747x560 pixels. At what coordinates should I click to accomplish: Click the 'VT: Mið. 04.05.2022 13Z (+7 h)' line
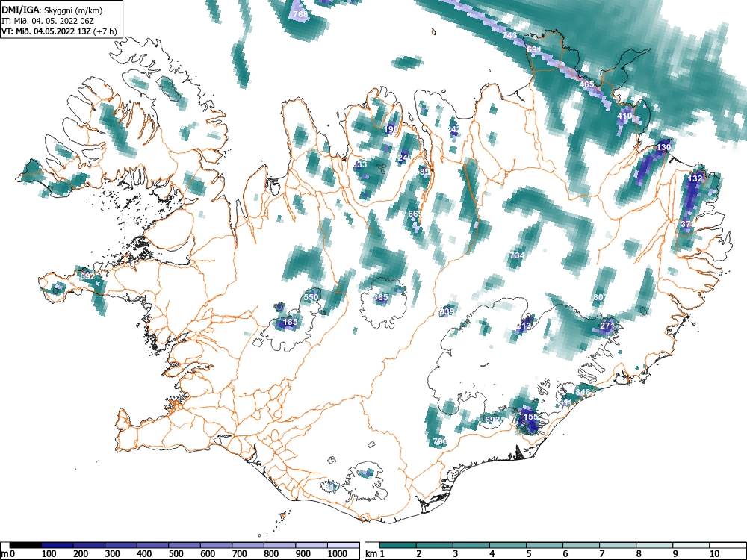coord(59,31)
